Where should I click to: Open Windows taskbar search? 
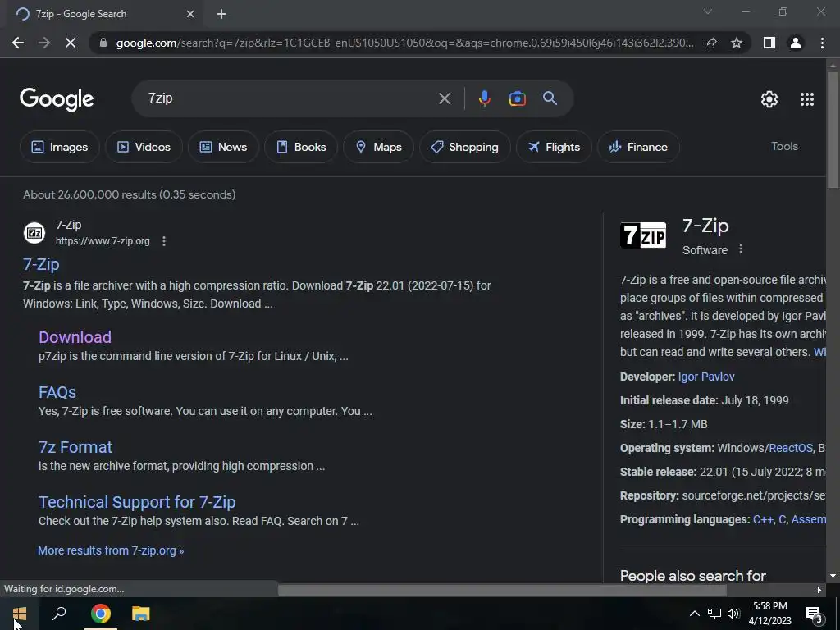(x=59, y=614)
